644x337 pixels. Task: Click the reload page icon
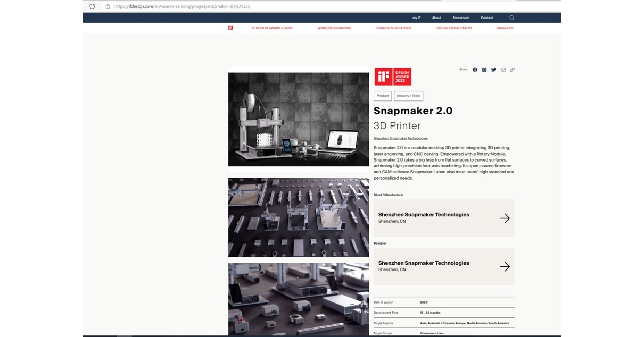click(92, 6)
